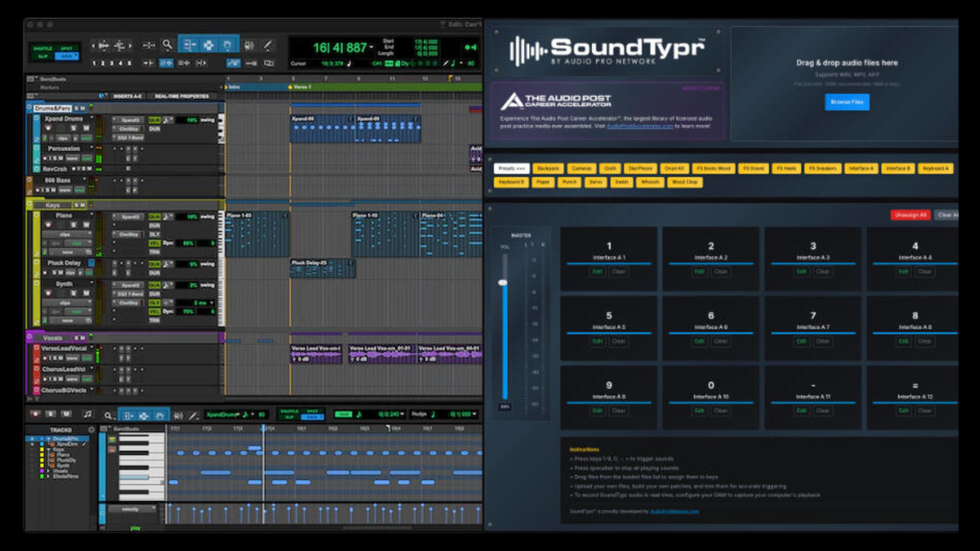Expand the Vocals folder in Tracks list
Image resolution: width=980 pixels, height=551 pixels.
pos(49,471)
